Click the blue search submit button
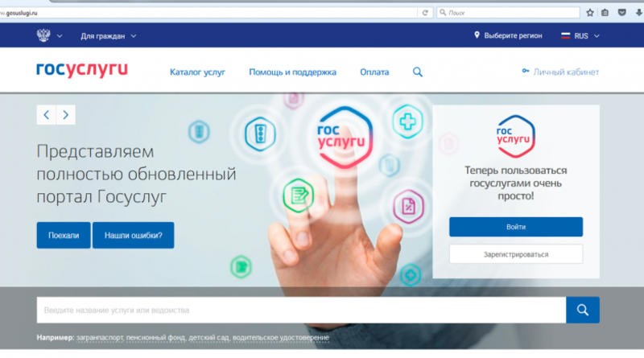This screenshot has width=644, height=358. coord(582,310)
